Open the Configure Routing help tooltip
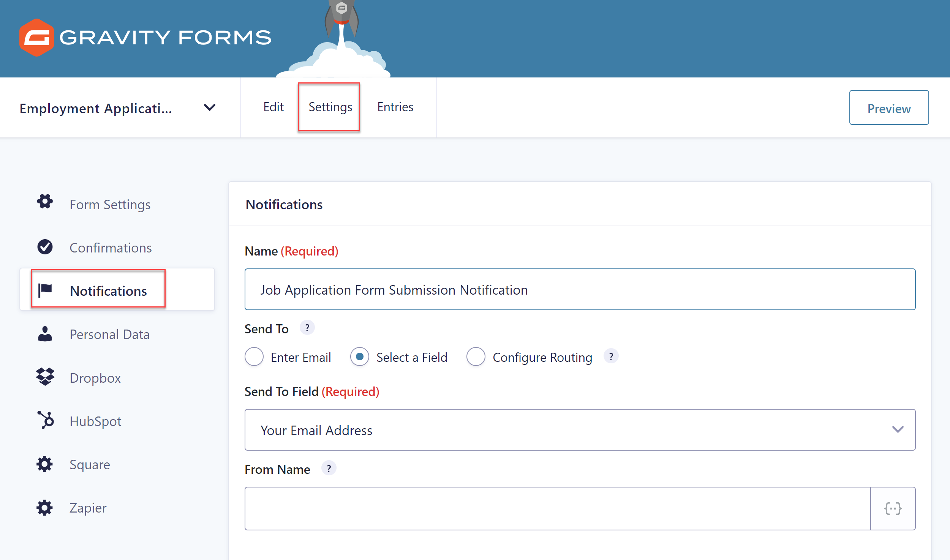Viewport: 950px width, 560px height. point(611,357)
